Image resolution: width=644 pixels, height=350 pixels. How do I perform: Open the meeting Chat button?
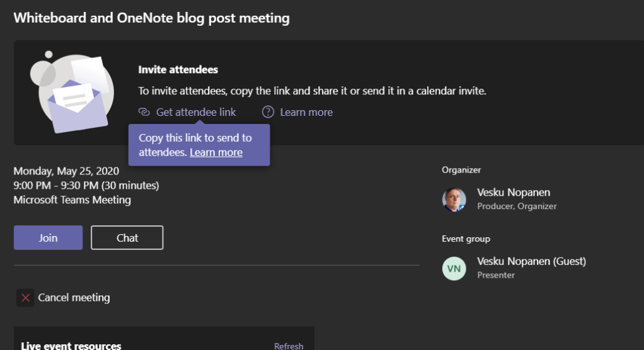[127, 238]
